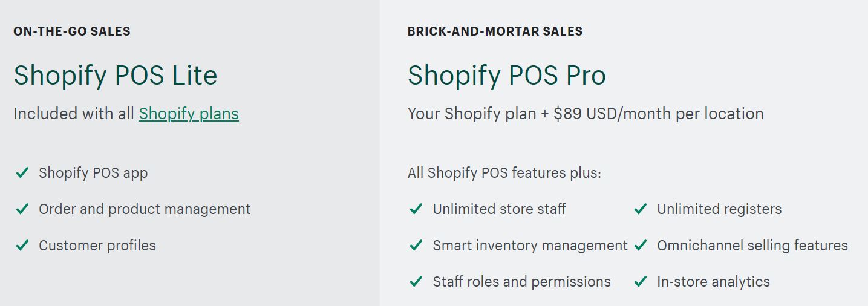Click checkmark next to Unlimited store staff
The width and height of the screenshot is (868, 306).
click(416, 209)
